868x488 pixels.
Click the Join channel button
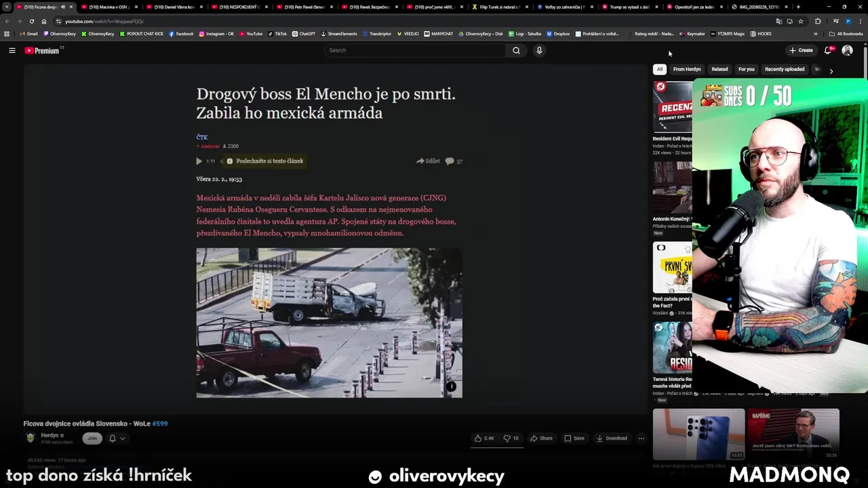click(x=92, y=439)
